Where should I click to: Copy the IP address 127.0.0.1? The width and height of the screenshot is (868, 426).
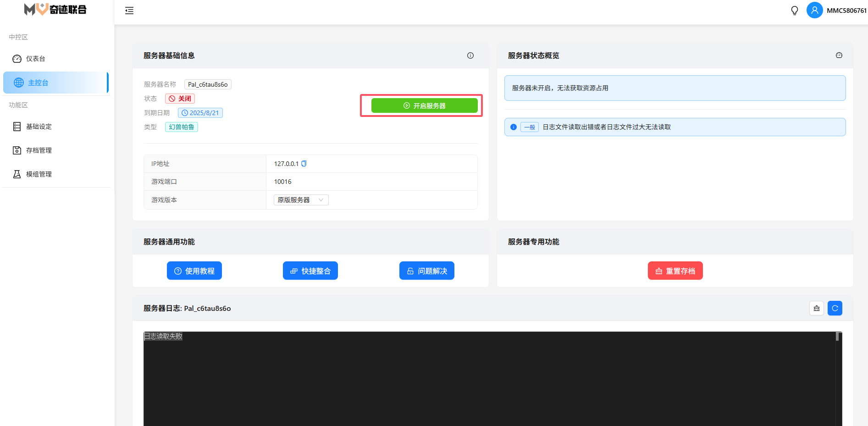point(304,164)
